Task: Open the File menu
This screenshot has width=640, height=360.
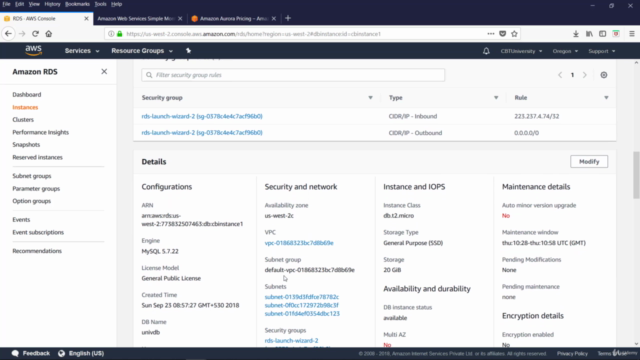Action: tap(6, 4)
